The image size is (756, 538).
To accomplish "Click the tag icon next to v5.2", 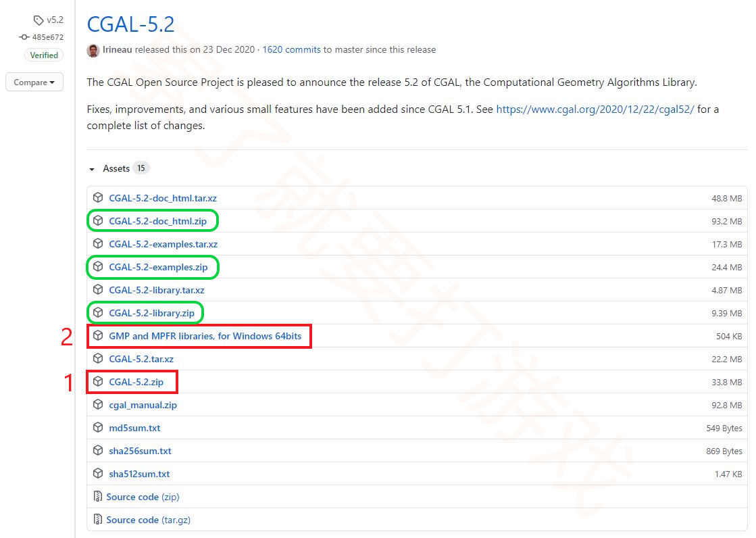I will click(37, 20).
